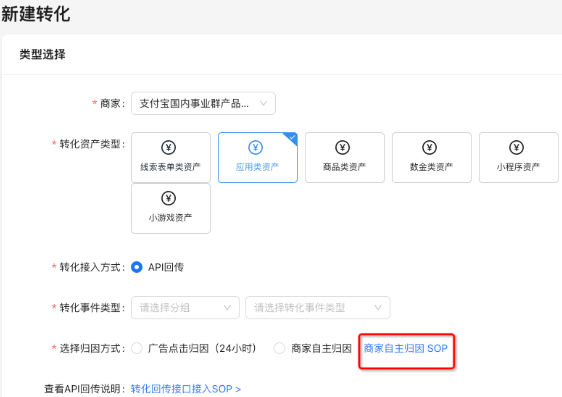The height and width of the screenshot is (397, 562).
Task: Click the 选择归因方式 field label
Action: pos(90,348)
